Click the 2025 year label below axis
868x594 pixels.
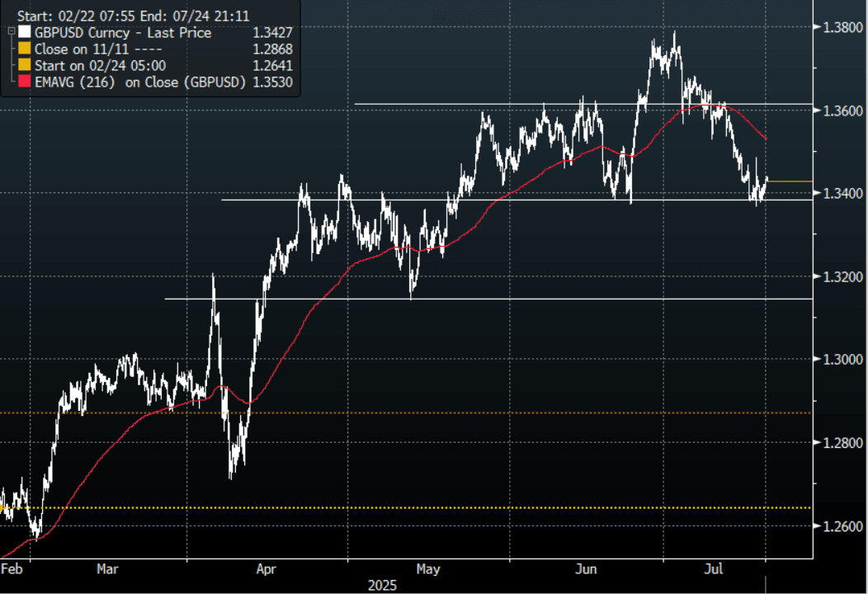point(382,585)
